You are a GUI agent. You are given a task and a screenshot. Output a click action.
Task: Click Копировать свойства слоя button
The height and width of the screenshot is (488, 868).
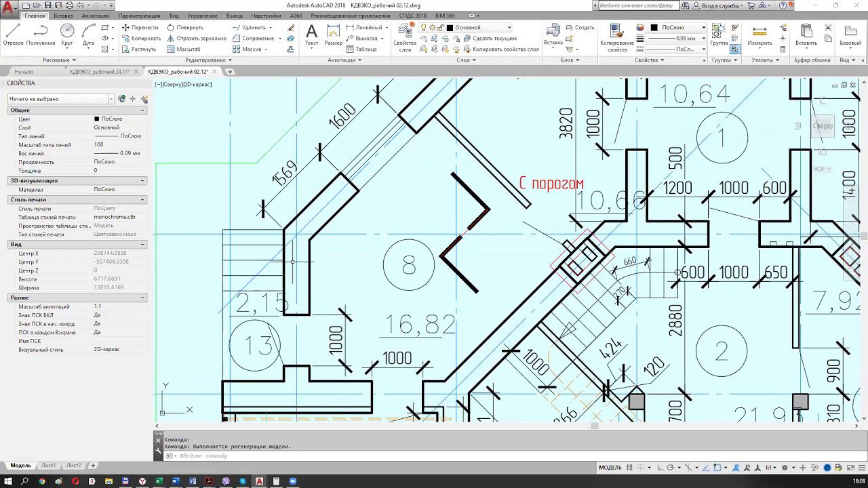[501, 49]
